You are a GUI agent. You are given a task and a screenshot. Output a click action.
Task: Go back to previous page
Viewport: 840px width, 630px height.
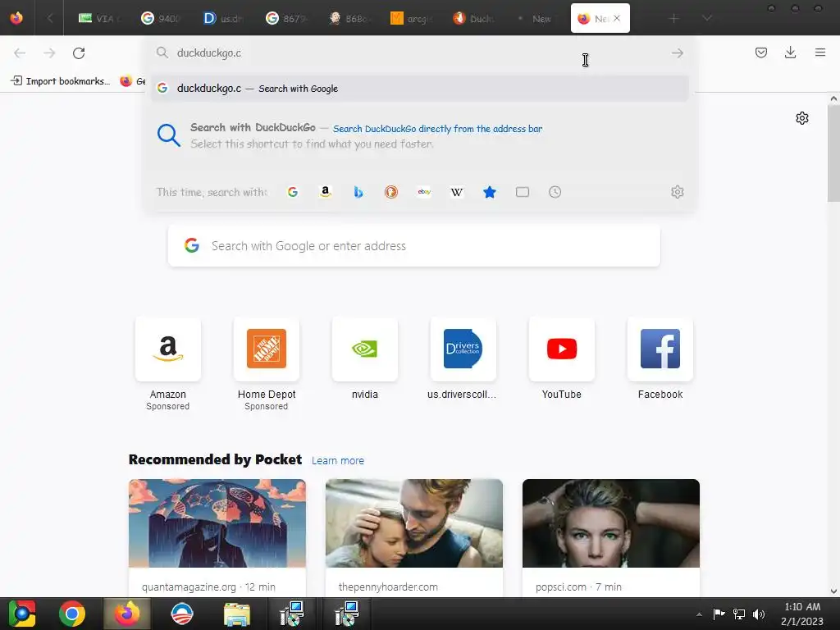click(20, 53)
